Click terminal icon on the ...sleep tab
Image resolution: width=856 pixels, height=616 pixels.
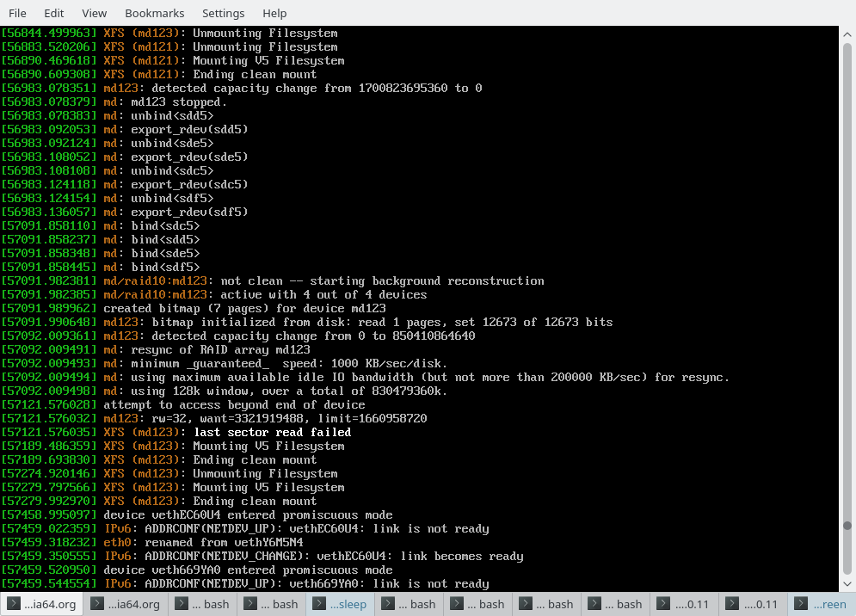point(319,603)
